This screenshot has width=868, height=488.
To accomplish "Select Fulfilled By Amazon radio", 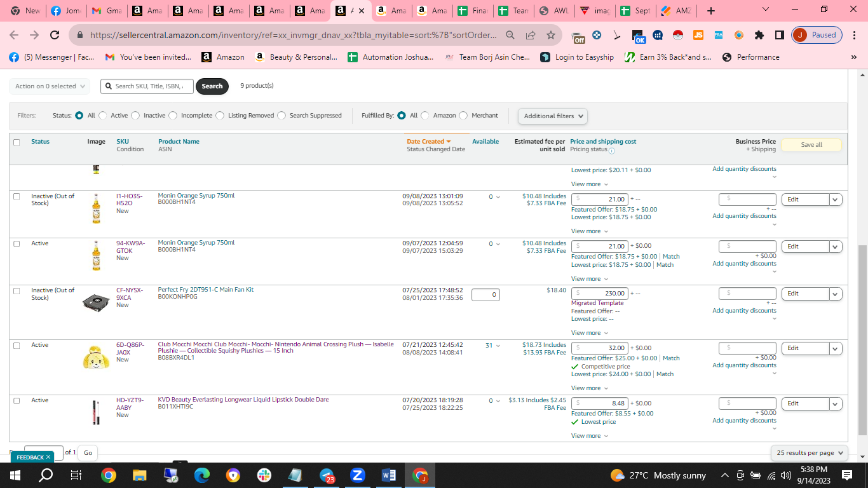I will pos(425,116).
